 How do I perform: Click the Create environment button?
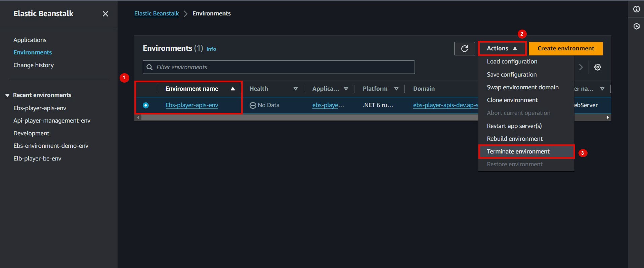tap(566, 48)
